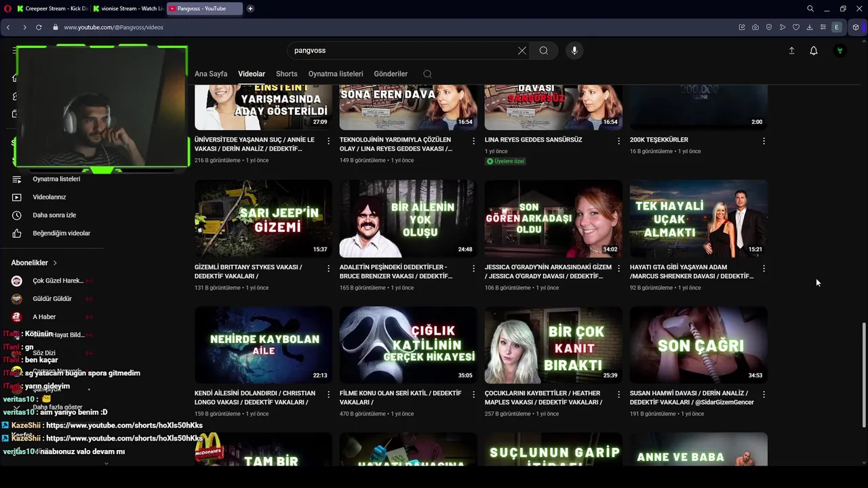868x488 pixels.
Task: Switch to the vionise Stream browser tab
Action: point(128,8)
